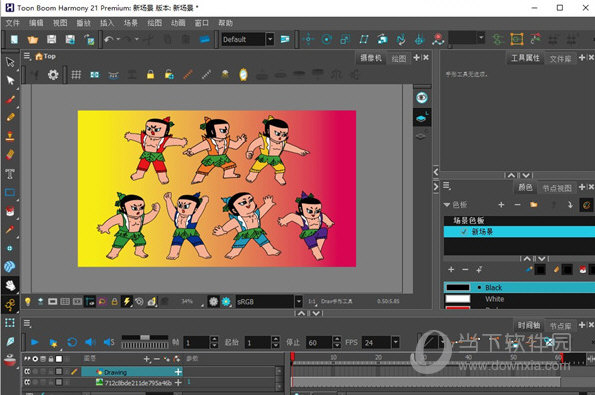
Task: Collapse the 色板 palette section triangle
Action: 447,205
